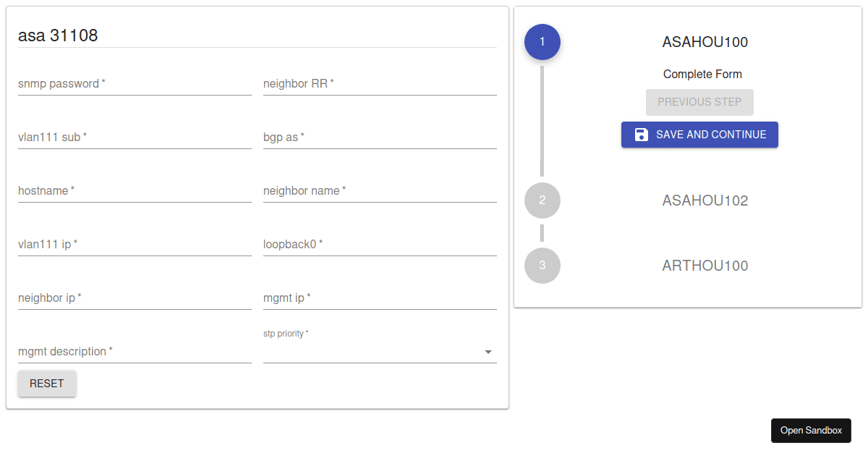Click the neighbor RR input field
Viewport: 868px width, 456px height.
(x=380, y=84)
